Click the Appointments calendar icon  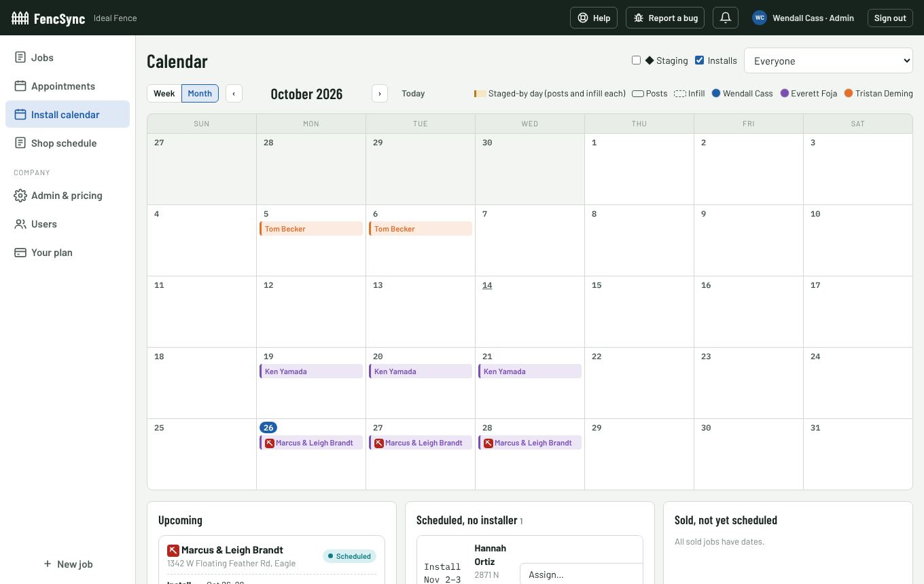[20, 86]
